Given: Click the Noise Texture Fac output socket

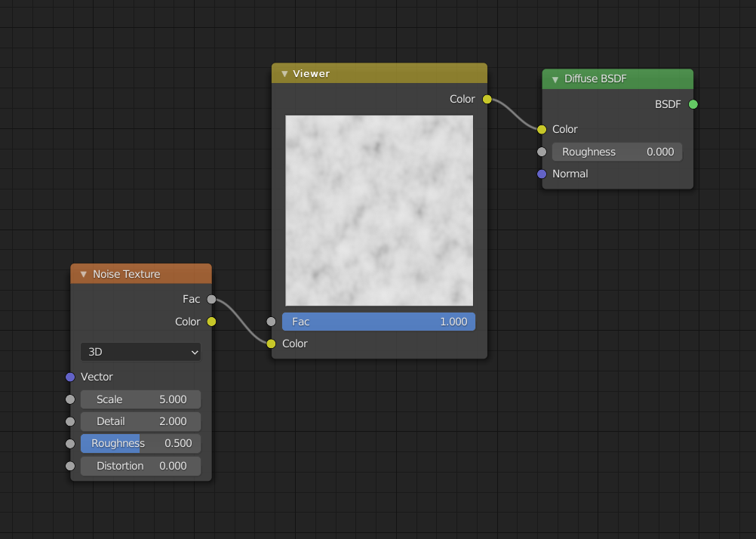Looking at the screenshot, I should coord(211,299).
